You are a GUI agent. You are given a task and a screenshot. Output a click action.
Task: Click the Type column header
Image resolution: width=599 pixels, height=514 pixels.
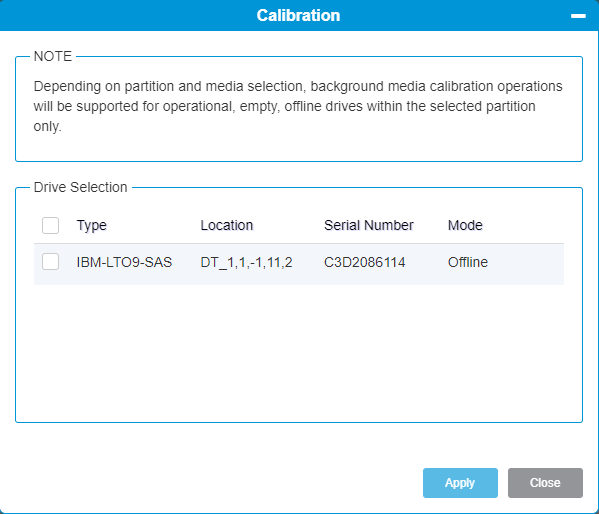pos(92,225)
